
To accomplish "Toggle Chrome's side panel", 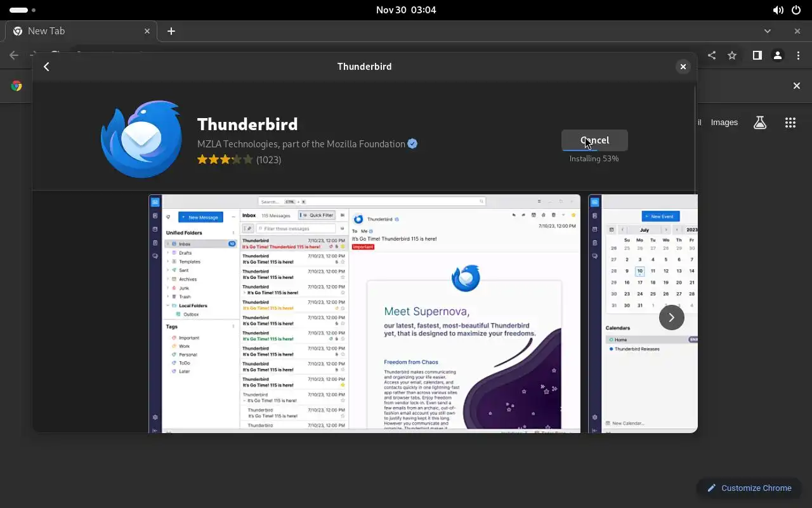I will pyautogui.click(x=757, y=55).
